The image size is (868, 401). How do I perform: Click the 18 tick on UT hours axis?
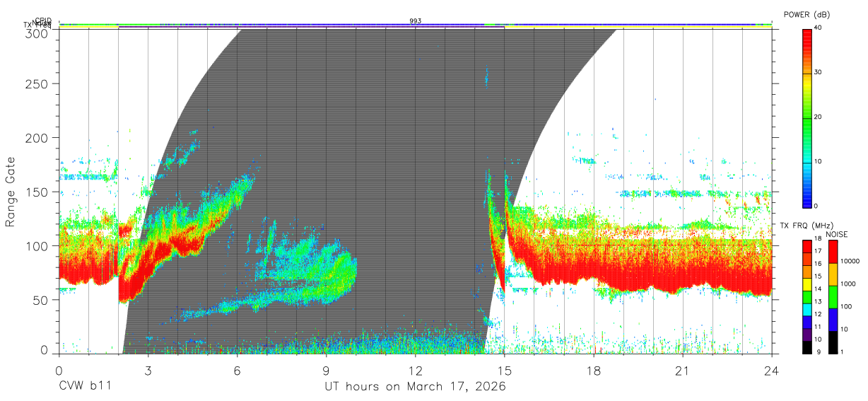pos(593,370)
